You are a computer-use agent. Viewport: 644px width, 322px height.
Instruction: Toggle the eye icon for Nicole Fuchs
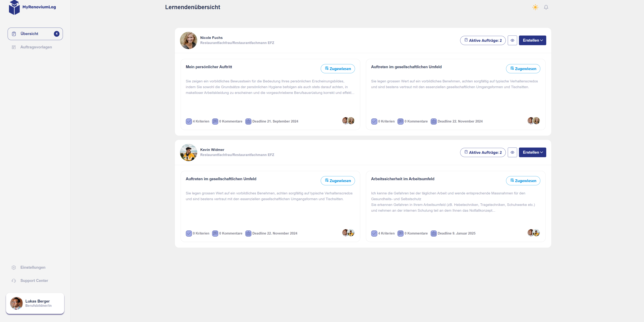[x=512, y=40]
